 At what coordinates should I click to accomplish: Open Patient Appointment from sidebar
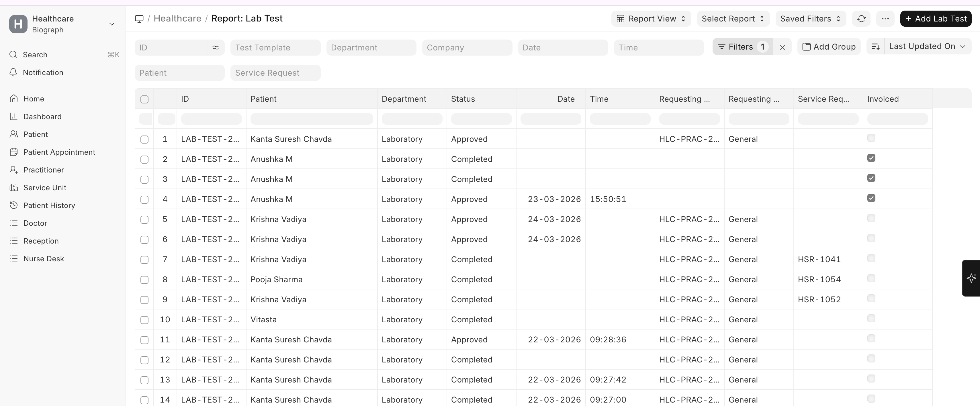coord(59,152)
